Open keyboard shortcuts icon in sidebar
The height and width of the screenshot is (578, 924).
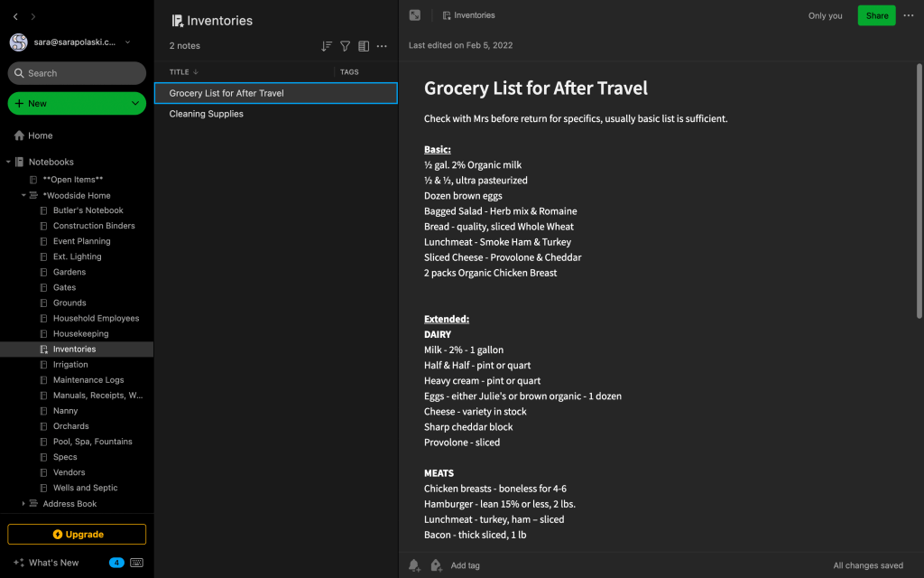[136, 563]
